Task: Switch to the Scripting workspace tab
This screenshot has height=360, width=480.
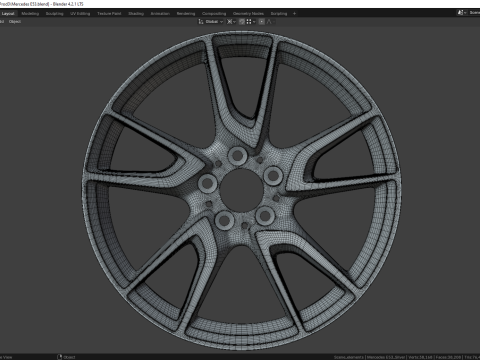Action: pyautogui.click(x=279, y=14)
